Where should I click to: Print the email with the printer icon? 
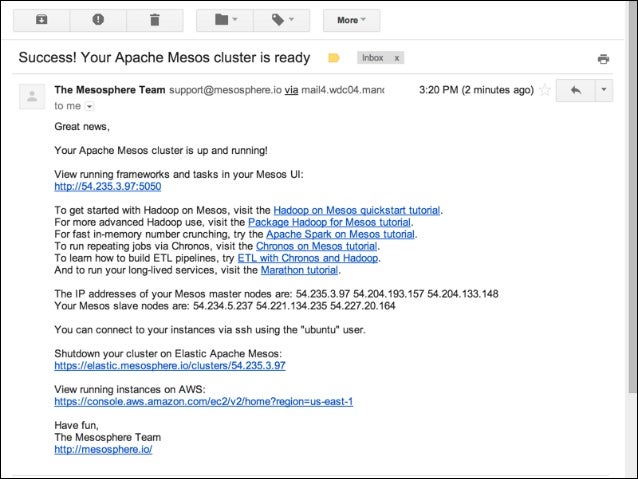click(603, 59)
